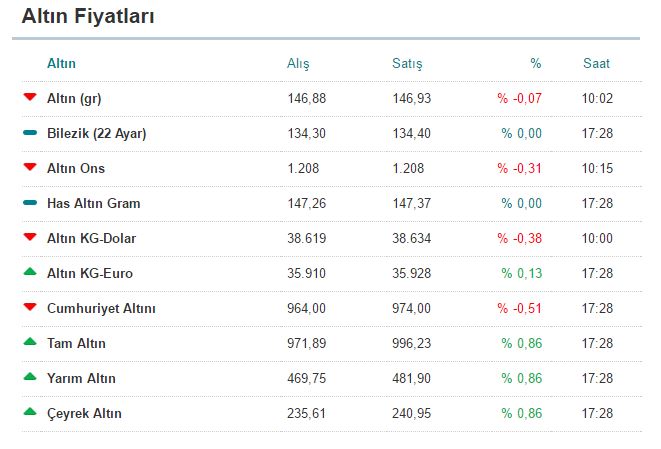Click the green up arrow beside Çeyrek Altın
The height and width of the screenshot is (449, 661).
point(29,412)
